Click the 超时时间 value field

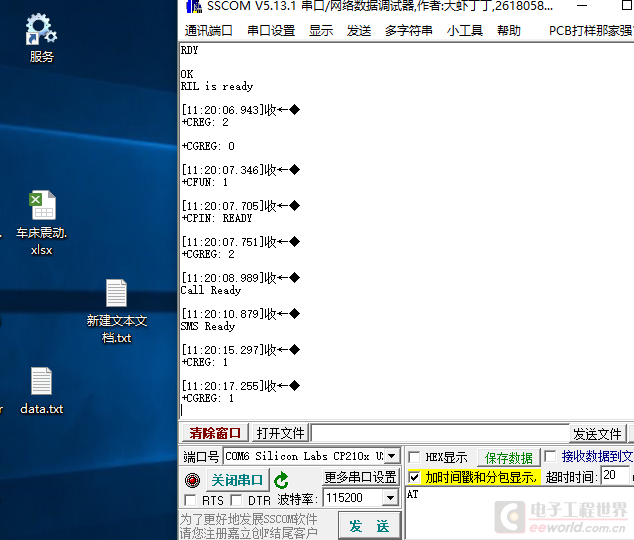[614, 475]
